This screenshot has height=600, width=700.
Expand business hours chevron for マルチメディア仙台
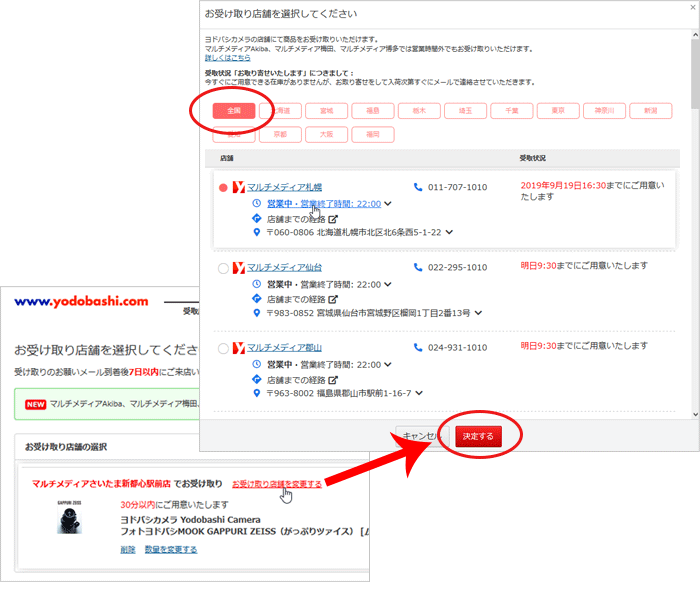click(388, 284)
